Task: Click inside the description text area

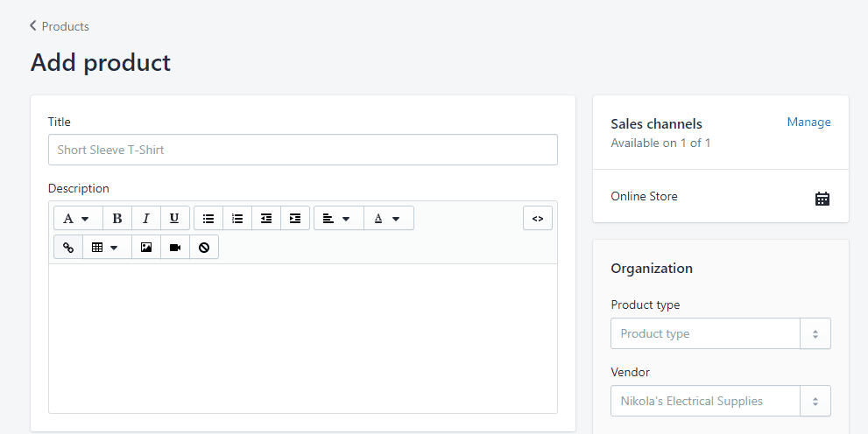Action: tap(303, 339)
